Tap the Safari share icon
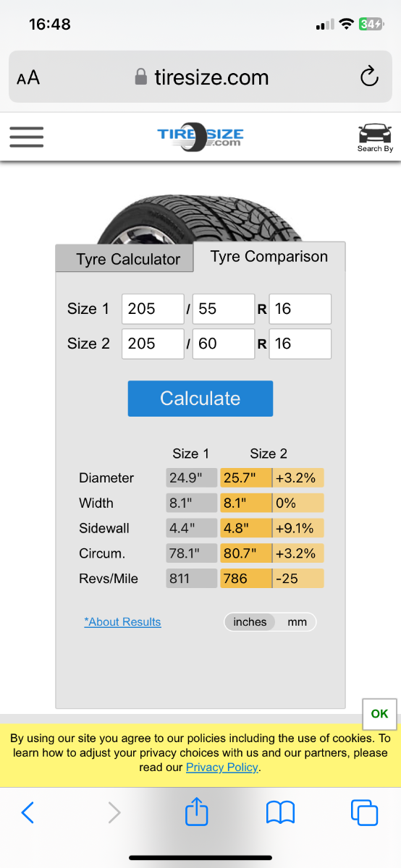This screenshot has height=868, width=401. pyautogui.click(x=197, y=812)
